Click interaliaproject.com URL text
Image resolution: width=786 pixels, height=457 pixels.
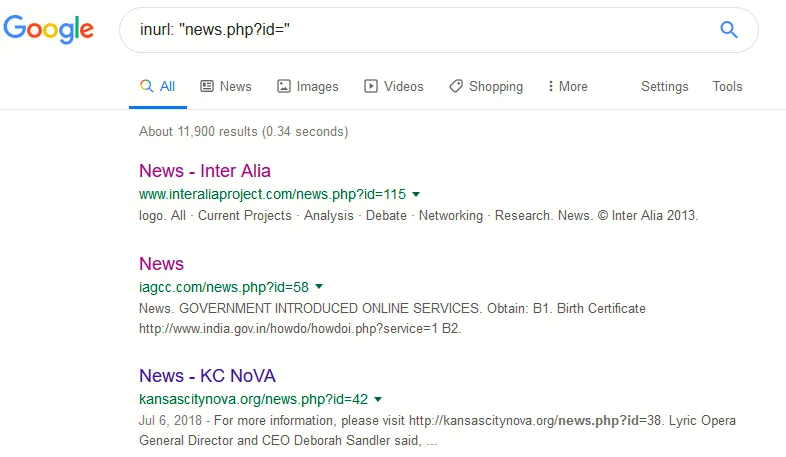[272, 194]
